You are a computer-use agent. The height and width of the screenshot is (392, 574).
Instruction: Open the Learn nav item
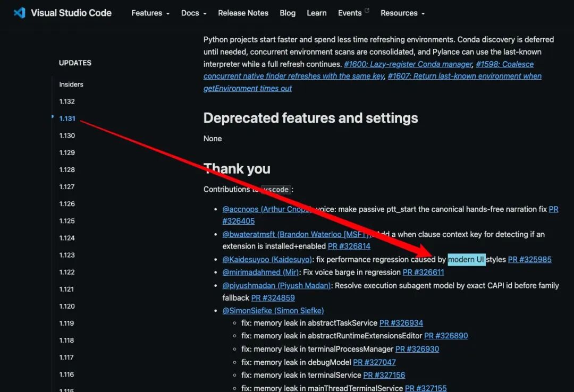click(x=317, y=13)
